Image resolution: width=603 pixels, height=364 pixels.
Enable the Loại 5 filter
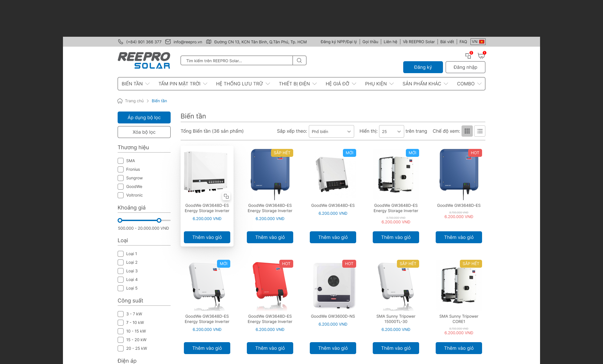[121, 288]
